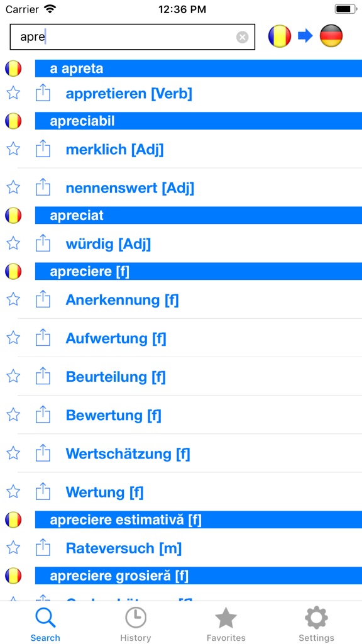Switch to the History tab
The height and width of the screenshot is (644, 362).
136,623
